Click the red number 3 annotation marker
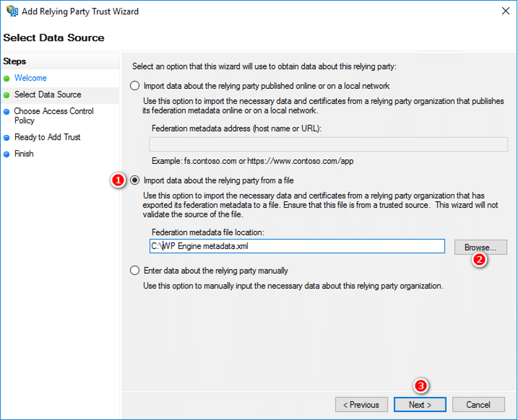The width and height of the screenshot is (518, 420). [420, 386]
